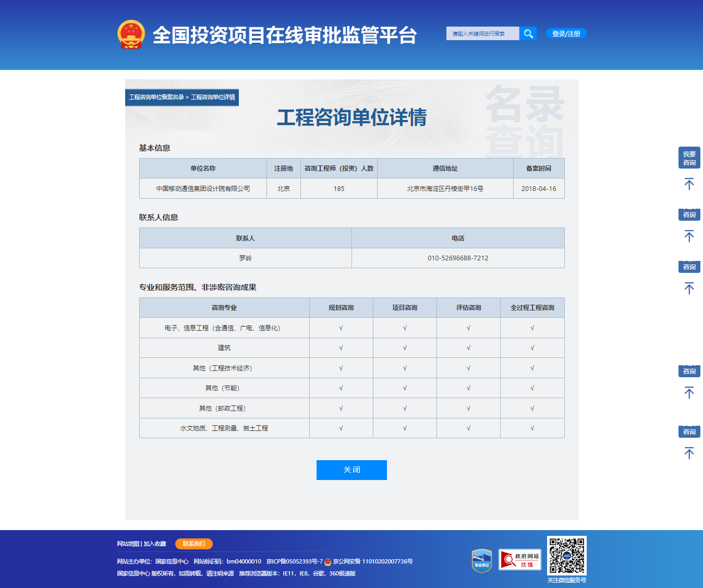703x588 pixels.
Task: Click the bottommost back-to-top arrow
Action: 689,453
